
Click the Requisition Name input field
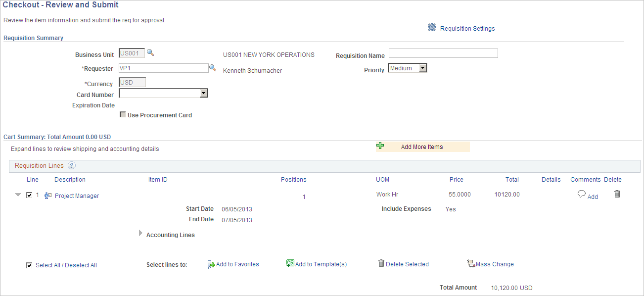443,53
